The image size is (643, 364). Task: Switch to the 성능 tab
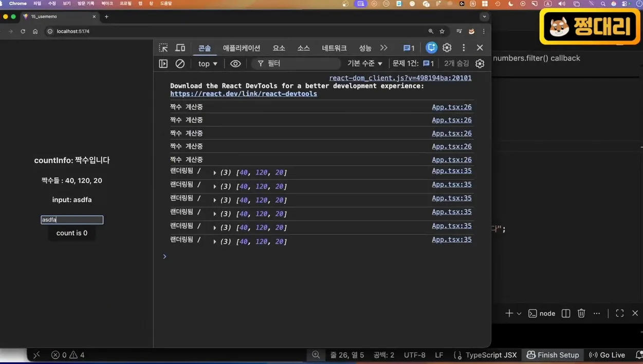tap(365, 48)
